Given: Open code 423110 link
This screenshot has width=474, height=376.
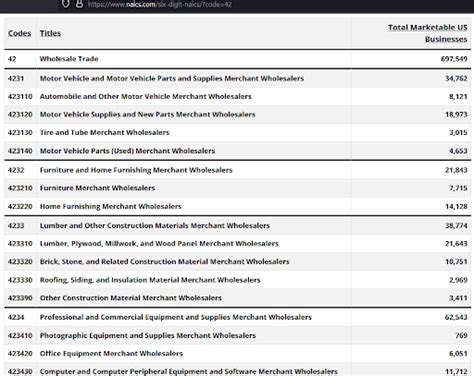Looking at the screenshot, I should click(x=20, y=97).
